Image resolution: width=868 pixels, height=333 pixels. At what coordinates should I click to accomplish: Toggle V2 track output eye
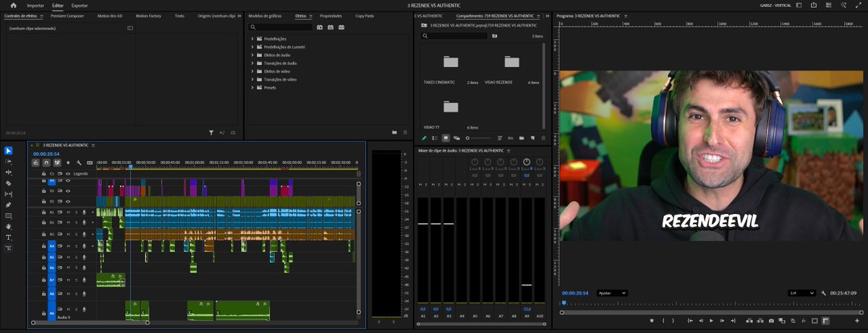click(x=68, y=191)
